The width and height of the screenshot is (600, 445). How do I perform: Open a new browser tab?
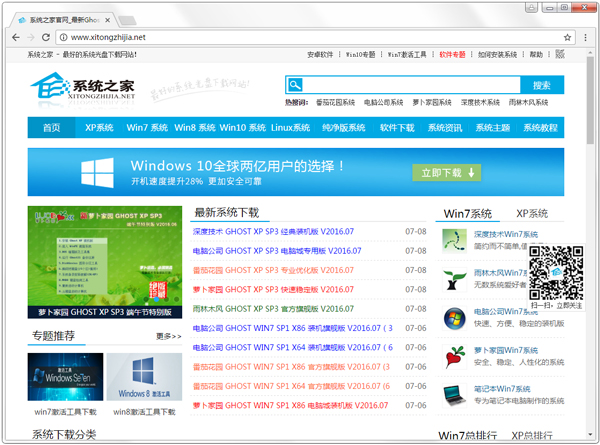coord(127,20)
